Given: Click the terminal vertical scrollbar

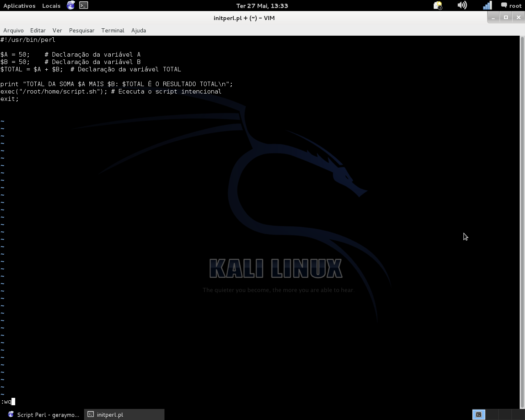Looking at the screenshot, I should [522, 222].
